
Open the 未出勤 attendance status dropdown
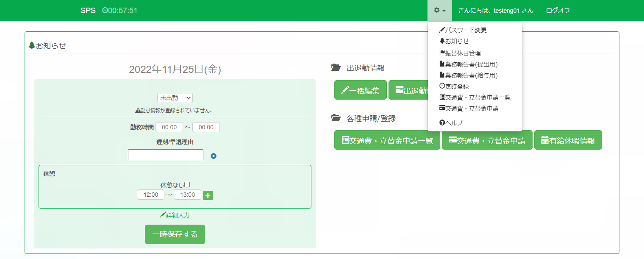click(x=175, y=98)
